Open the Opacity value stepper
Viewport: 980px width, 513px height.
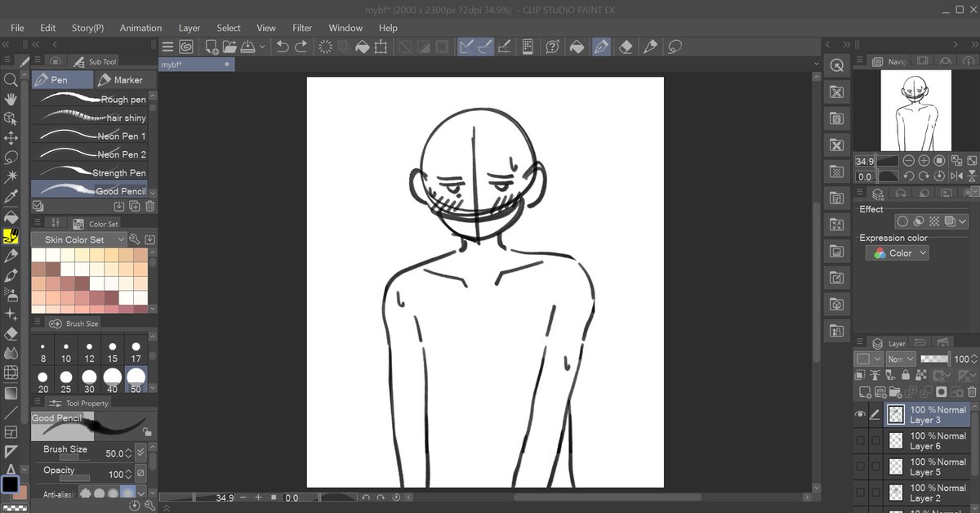click(128, 474)
